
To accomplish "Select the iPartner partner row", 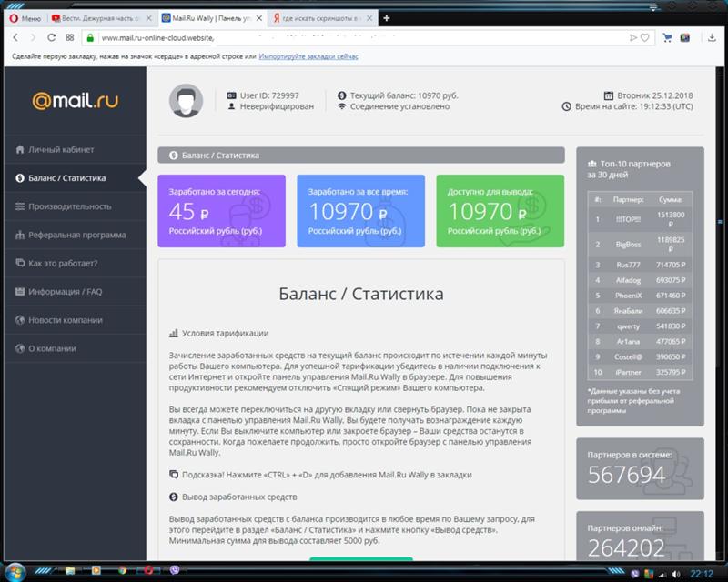I will click(641, 372).
